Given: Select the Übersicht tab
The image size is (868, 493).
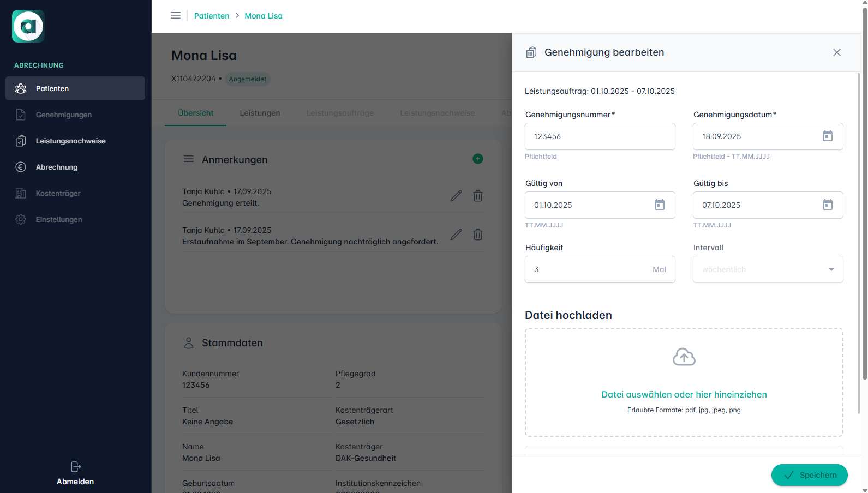Looking at the screenshot, I should (195, 113).
